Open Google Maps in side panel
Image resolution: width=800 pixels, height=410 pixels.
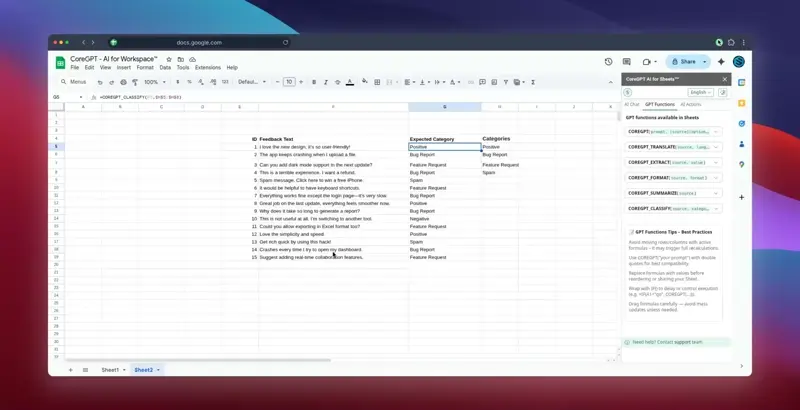click(741, 164)
